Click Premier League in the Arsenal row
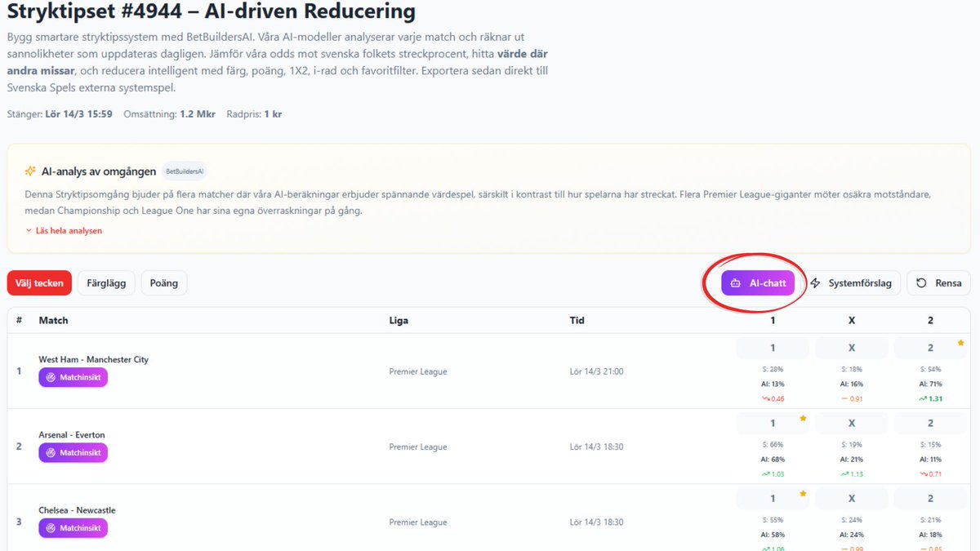This screenshot has width=980, height=551. click(418, 447)
